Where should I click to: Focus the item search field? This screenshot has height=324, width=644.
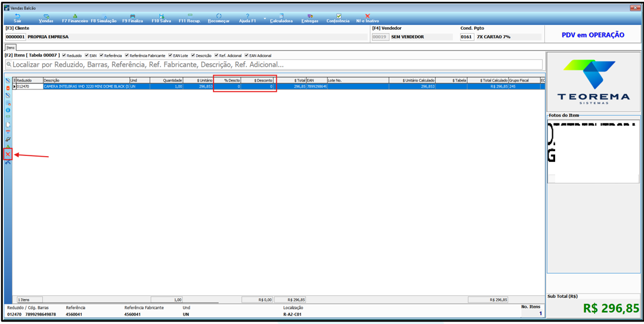274,64
